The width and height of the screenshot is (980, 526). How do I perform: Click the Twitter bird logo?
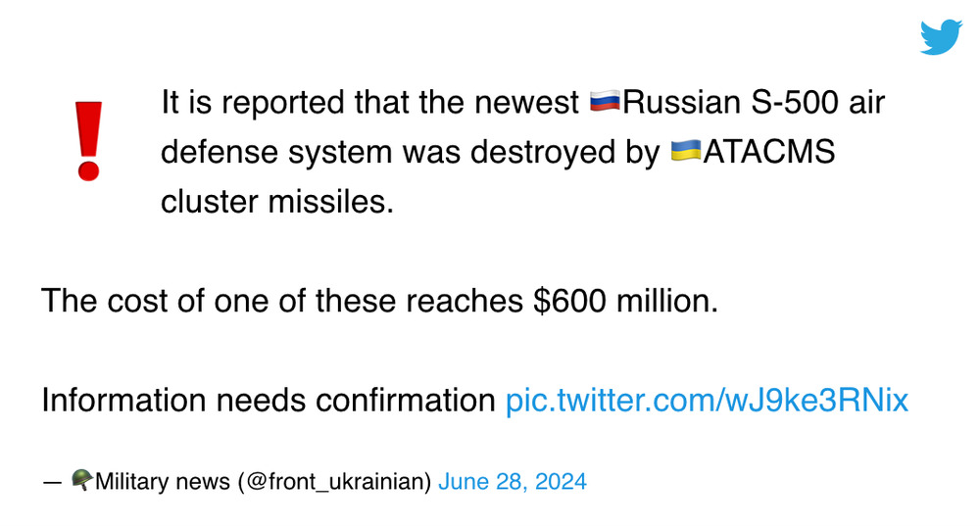pos(941,37)
